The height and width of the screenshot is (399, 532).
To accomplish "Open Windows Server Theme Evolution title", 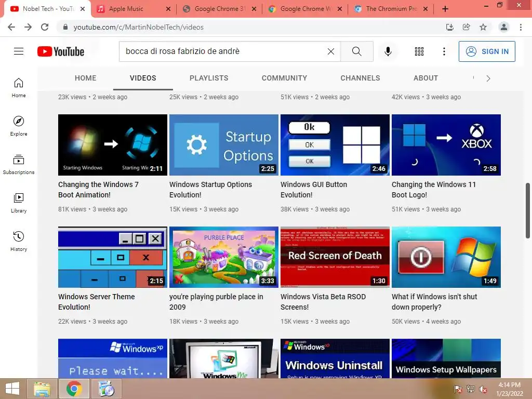I will coord(96,302).
